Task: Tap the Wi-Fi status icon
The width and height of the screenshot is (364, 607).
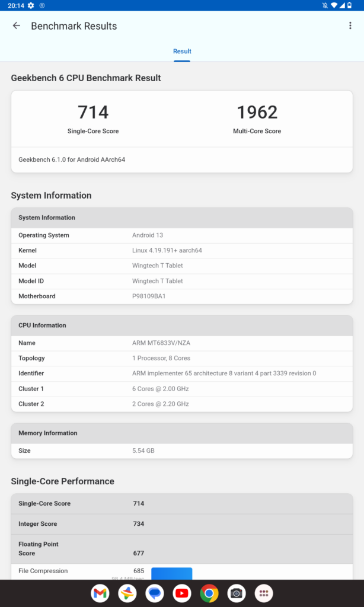Action: (x=334, y=5)
